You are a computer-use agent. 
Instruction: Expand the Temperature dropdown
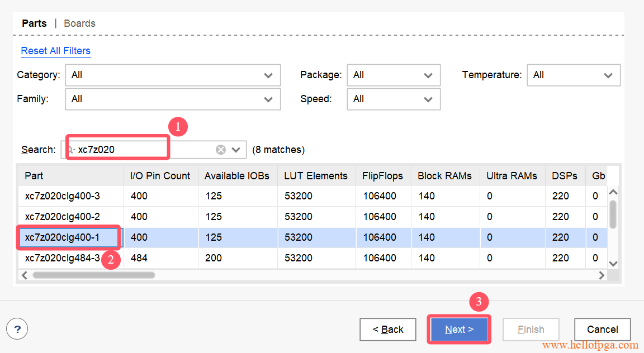click(573, 75)
